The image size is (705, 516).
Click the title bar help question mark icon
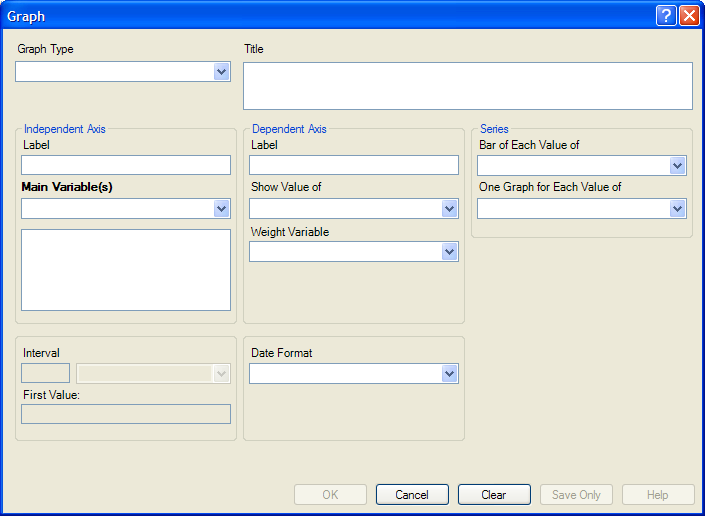(x=667, y=16)
